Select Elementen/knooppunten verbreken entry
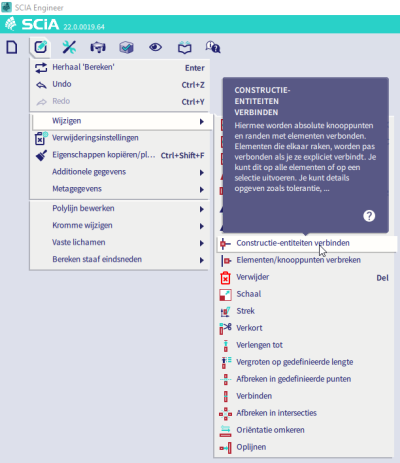 tap(304, 260)
